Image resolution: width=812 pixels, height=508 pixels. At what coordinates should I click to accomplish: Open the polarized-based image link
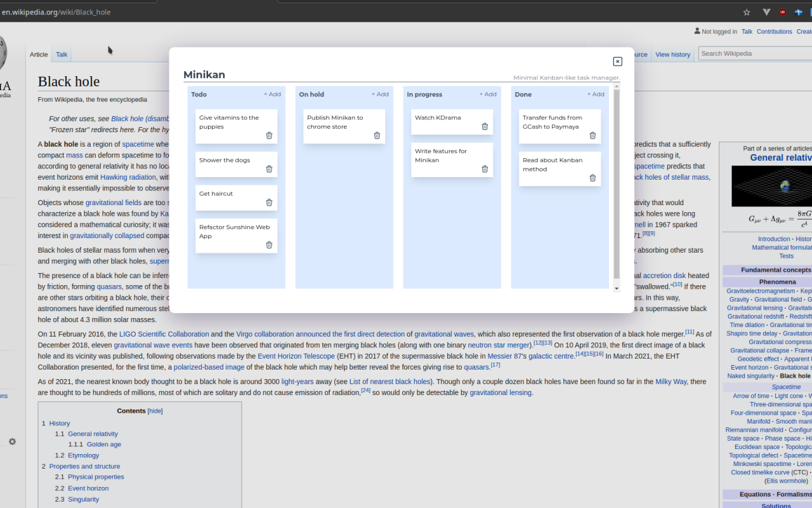coord(209,367)
